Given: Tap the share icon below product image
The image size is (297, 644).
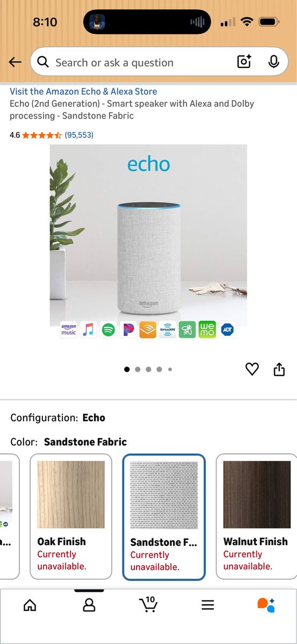Looking at the screenshot, I should 279,369.
